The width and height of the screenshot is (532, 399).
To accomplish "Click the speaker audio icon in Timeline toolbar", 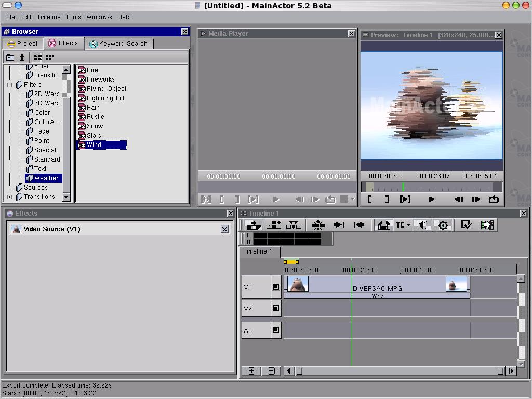I will [423, 225].
